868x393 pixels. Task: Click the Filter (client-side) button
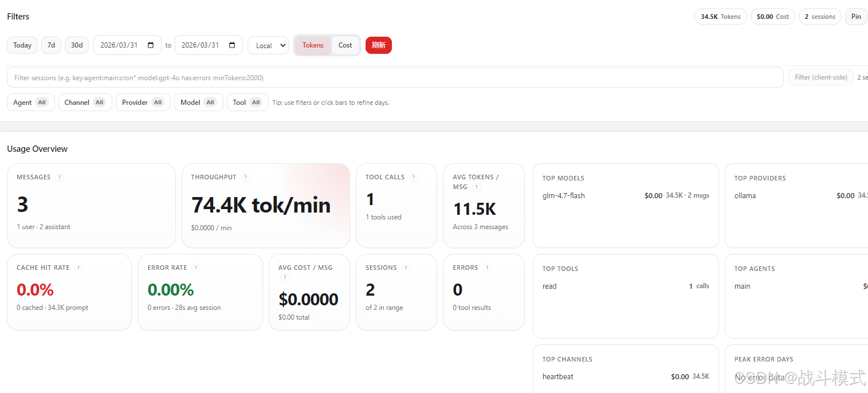821,77
